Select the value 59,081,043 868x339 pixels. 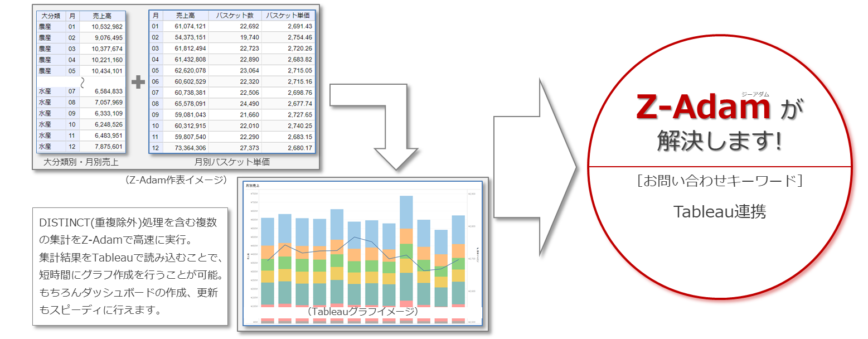(x=190, y=114)
